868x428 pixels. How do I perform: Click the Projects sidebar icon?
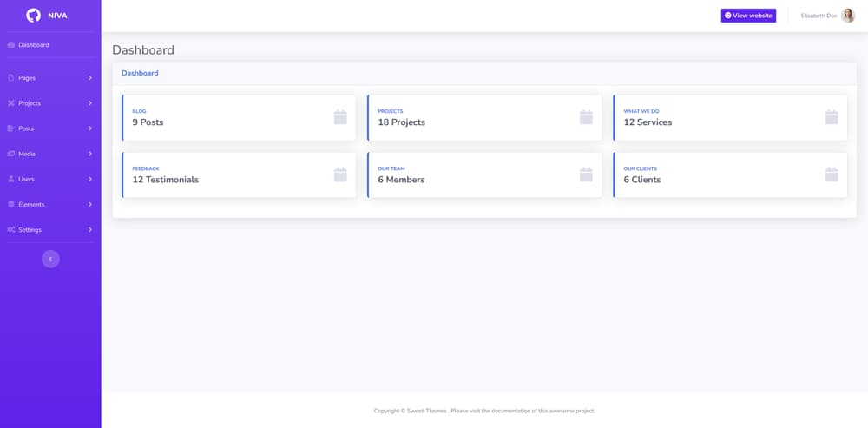tap(10, 103)
